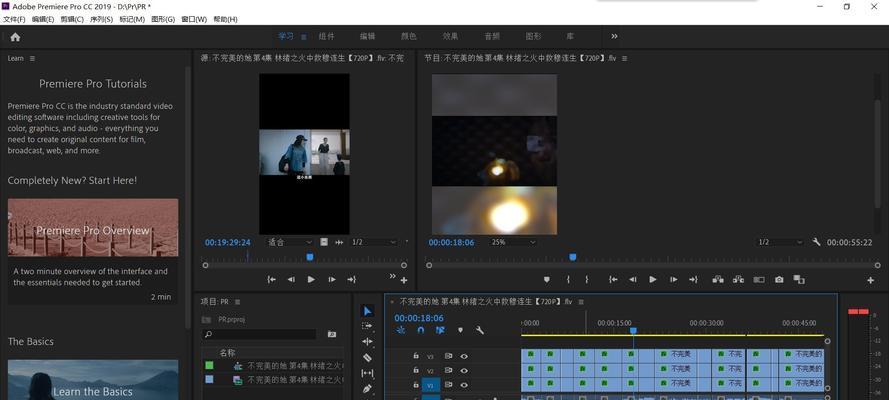Image resolution: width=889 pixels, height=400 pixels.
Task: Click the Program monitor playhead marker
Action: coord(573,257)
